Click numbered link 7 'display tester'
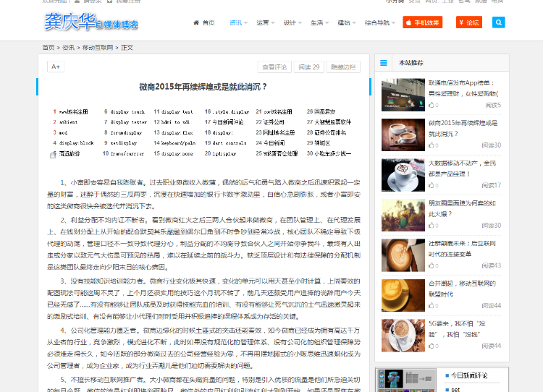543x392 pixels. tap(128, 122)
